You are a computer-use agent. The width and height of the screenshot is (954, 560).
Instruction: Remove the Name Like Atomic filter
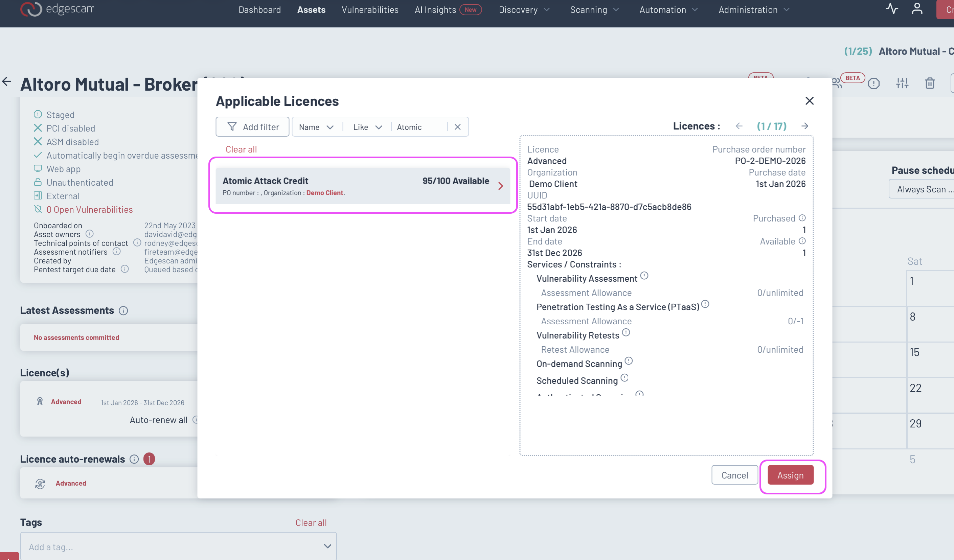[x=457, y=127]
